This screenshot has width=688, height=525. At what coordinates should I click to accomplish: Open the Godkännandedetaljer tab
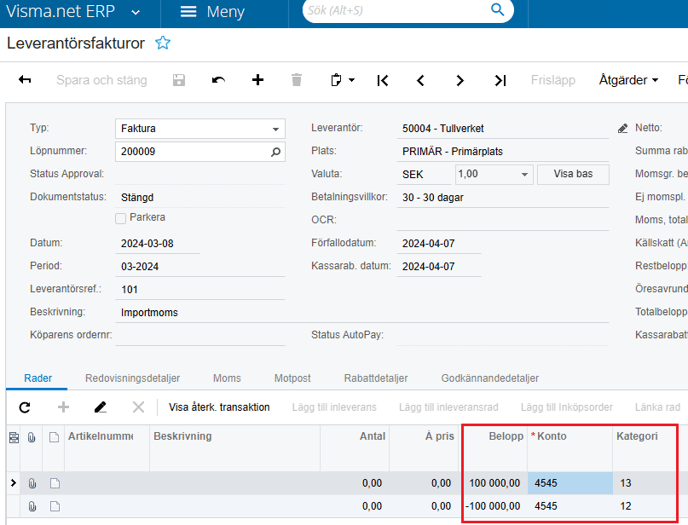coord(490,378)
